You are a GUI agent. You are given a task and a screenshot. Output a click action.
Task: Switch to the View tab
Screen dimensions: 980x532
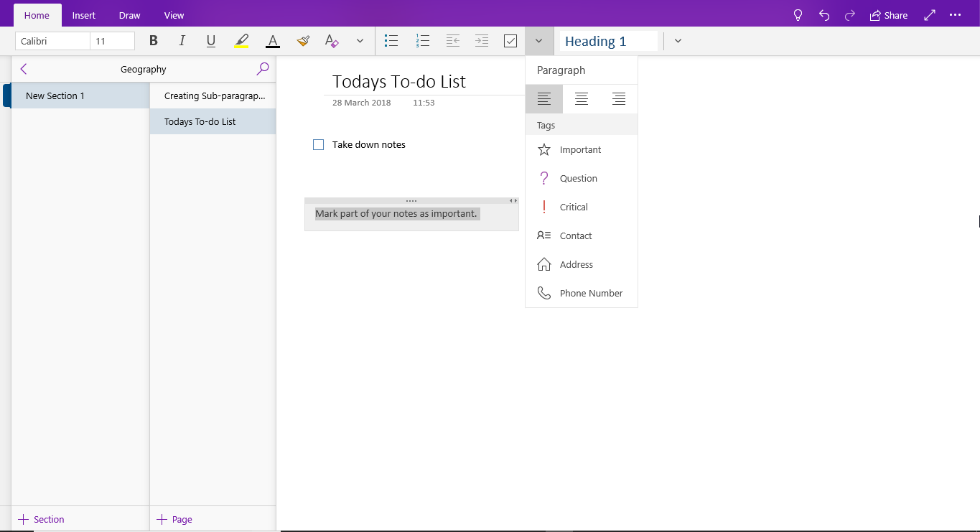point(174,15)
